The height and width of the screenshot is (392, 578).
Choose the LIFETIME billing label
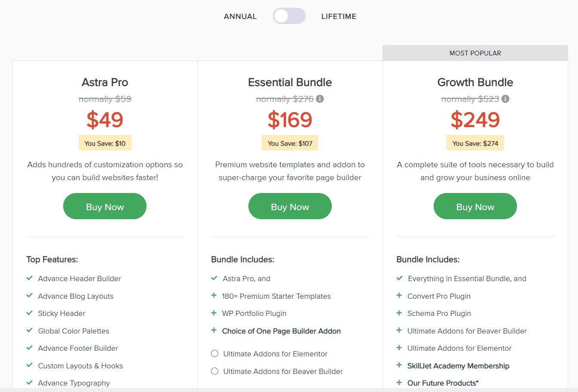coord(339,16)
